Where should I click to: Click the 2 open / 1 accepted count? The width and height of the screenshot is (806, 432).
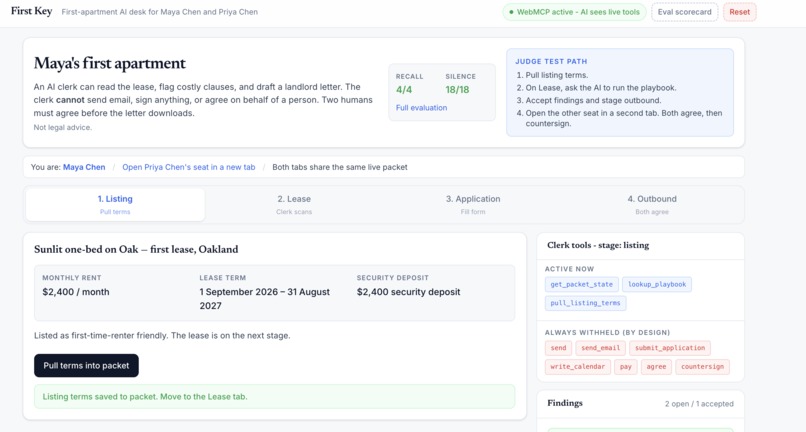pos(699,404)
